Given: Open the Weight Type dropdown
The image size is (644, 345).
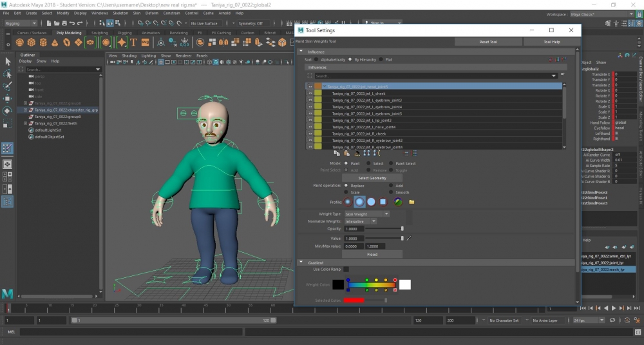Looking at the screenshot, I should tap(367, 213).
